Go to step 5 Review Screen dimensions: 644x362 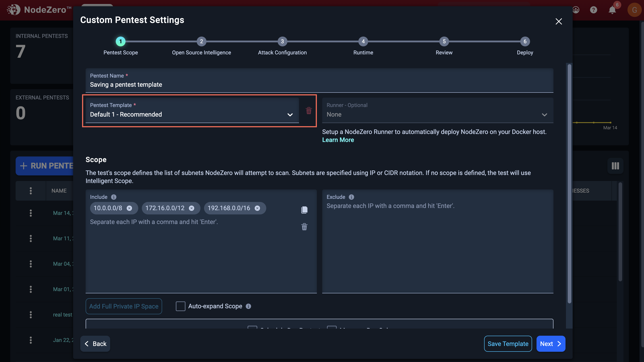point(444,41)
